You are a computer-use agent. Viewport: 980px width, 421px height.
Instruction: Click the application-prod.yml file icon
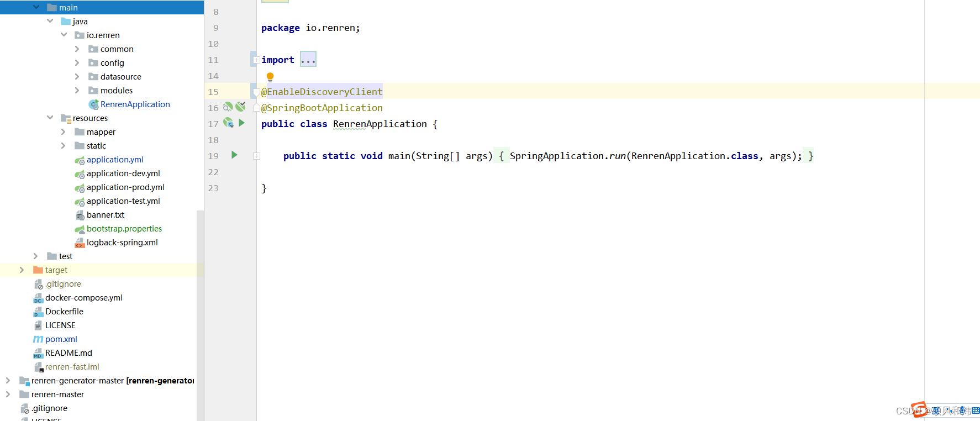tap(80, 187)
